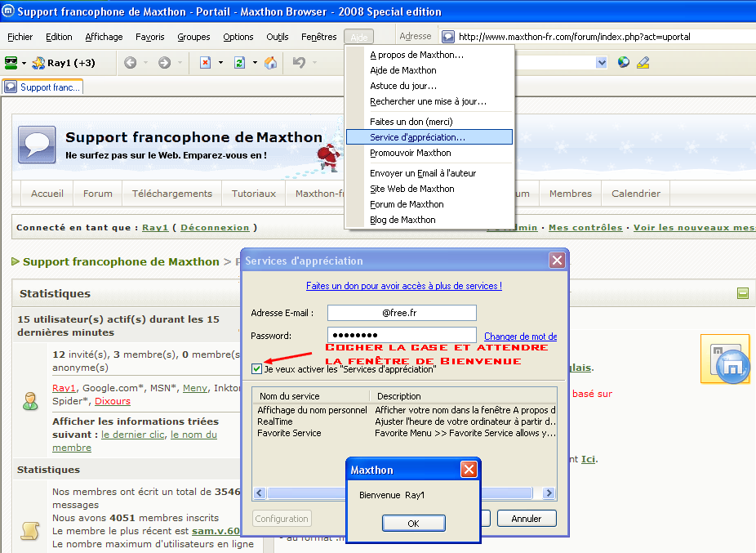Click the Home page house icon
Image resolution: width=756 pixels, height=553 pixels.
click(271, 62)
